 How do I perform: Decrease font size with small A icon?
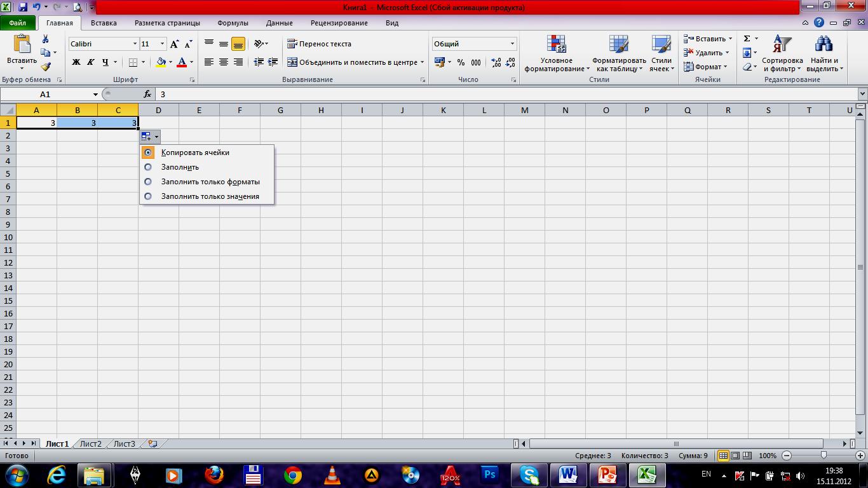(x=188, y=44)
